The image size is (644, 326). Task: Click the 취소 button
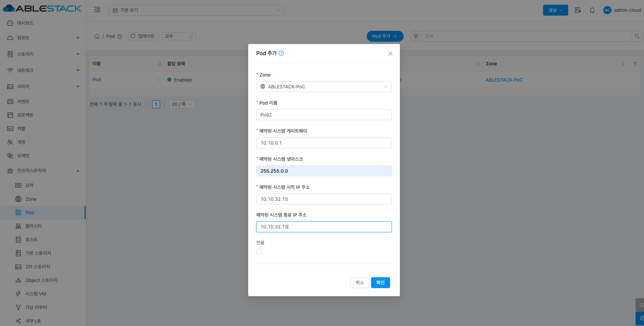pyautogui.click(x=360, y=283)
